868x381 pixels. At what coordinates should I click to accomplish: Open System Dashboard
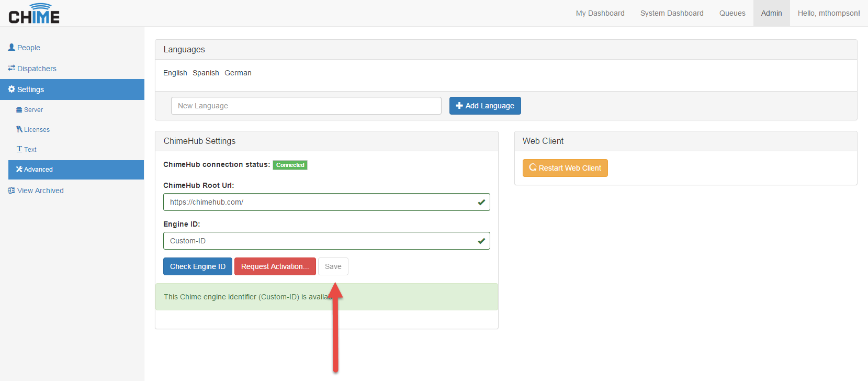[x=672, y=13]
